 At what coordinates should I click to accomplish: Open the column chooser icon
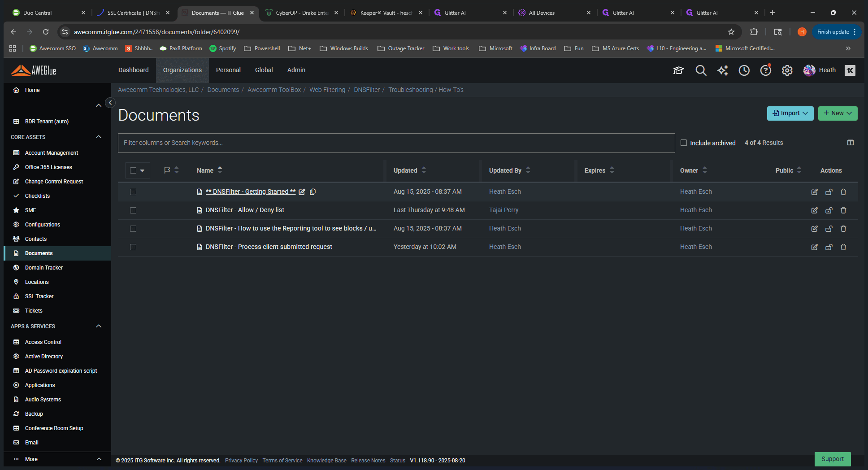coord(851,143)
